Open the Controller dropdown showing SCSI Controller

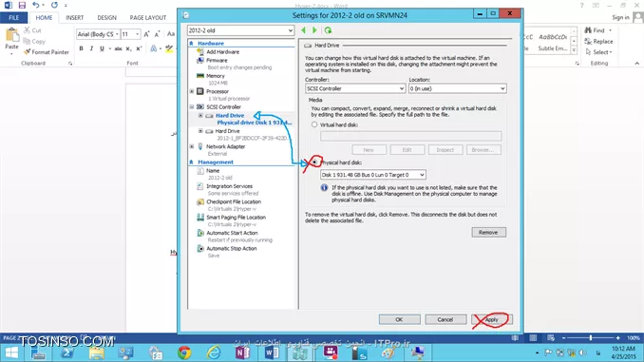(x=355, y=88)
